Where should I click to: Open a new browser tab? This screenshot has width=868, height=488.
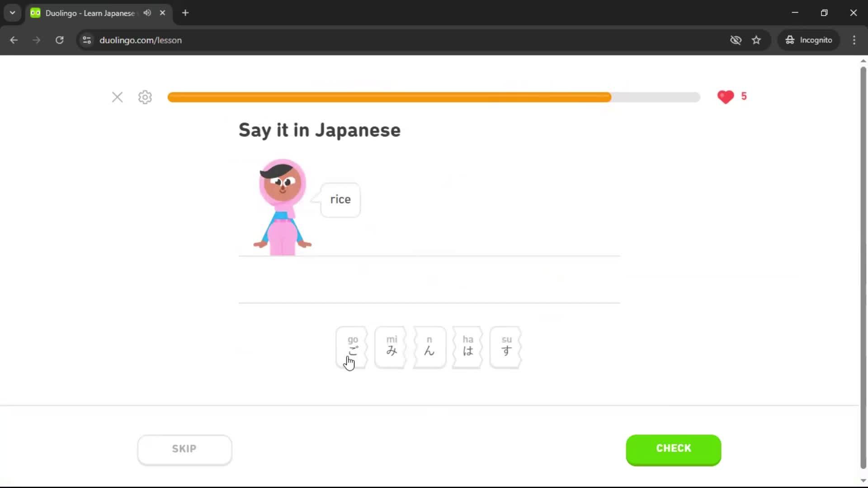(x=185, y=13)
